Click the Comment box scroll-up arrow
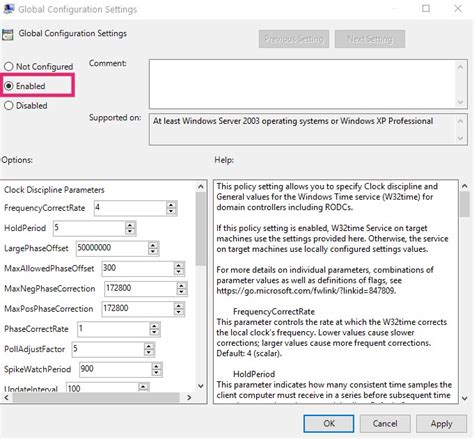Screen dimensions: 474x439 [460, 67]
